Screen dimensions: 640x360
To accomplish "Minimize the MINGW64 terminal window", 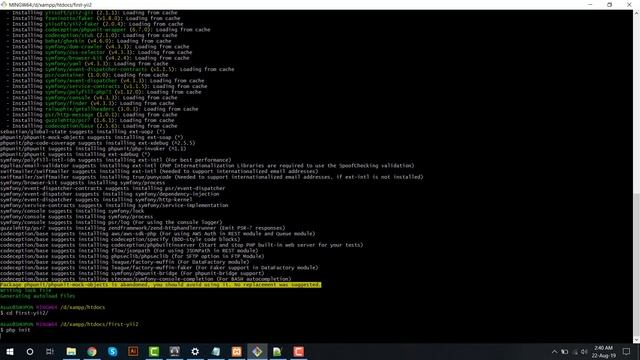I will click(590, 4).
